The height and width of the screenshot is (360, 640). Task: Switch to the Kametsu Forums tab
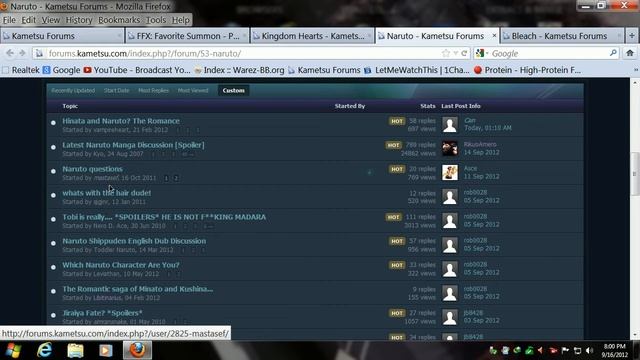(x=62, y=36)
